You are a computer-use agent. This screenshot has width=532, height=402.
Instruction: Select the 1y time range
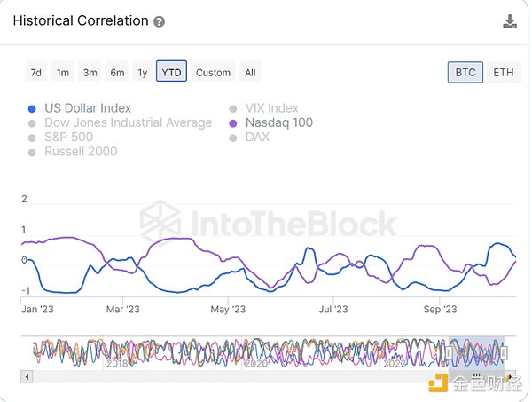coord(143,72)
